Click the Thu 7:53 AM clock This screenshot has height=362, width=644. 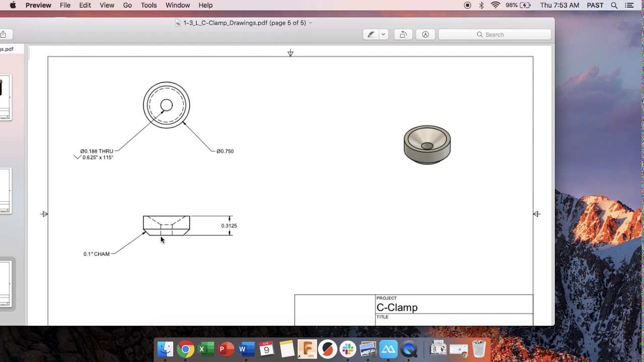559,5
